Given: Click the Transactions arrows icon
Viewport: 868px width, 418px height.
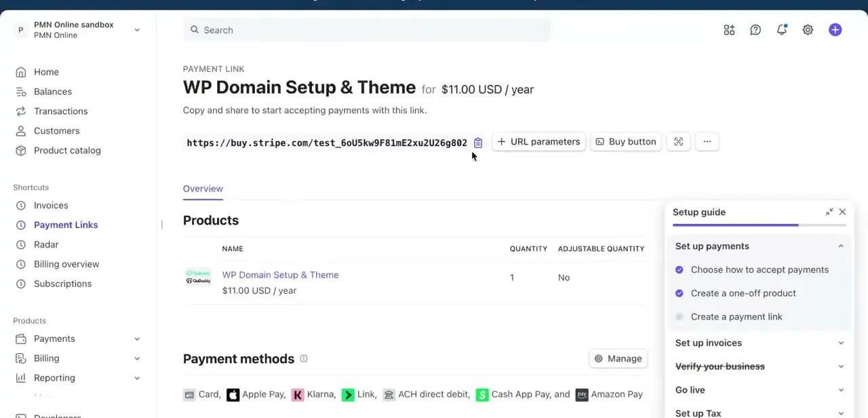Looking at the screenshot, I should [21, 111].
